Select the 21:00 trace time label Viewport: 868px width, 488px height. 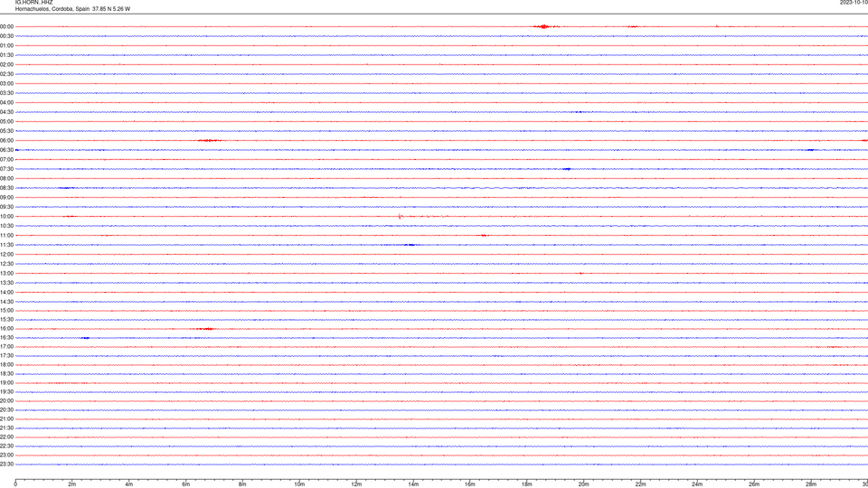[x=6, y=418]
